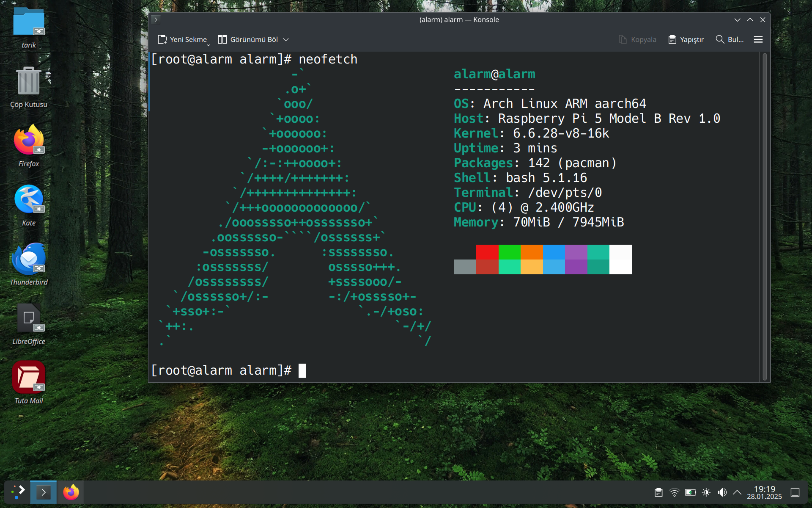Click the 'OS: Arch Linux ARM aarch64' line
The width and height of the screenshot is (812, 508).
coord(550,104)
